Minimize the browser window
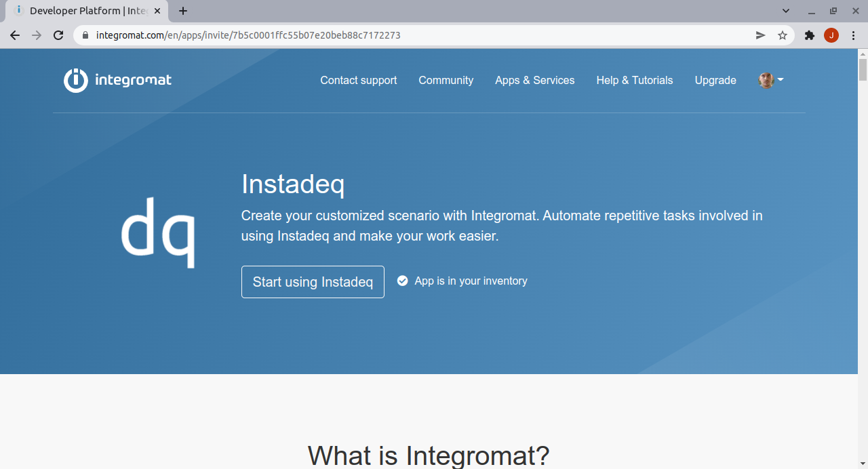This screenshot has height=469, width=868. pyautogui.click(x=812, y=11)
